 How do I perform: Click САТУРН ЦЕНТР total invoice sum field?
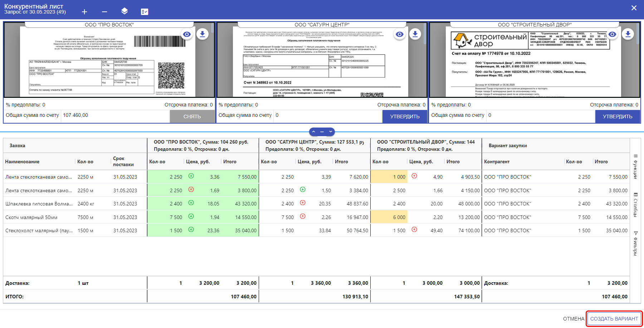point(328,115)
